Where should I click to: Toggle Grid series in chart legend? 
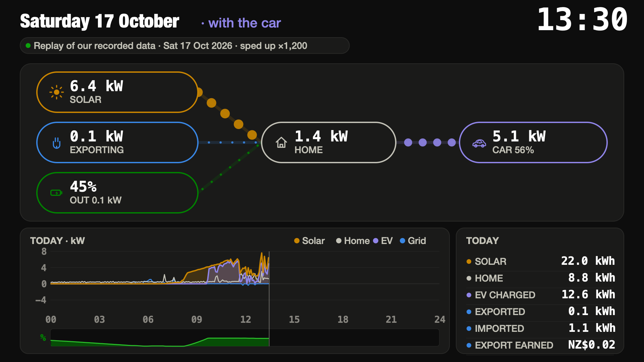pyautogui.click(x=413, y=241)
